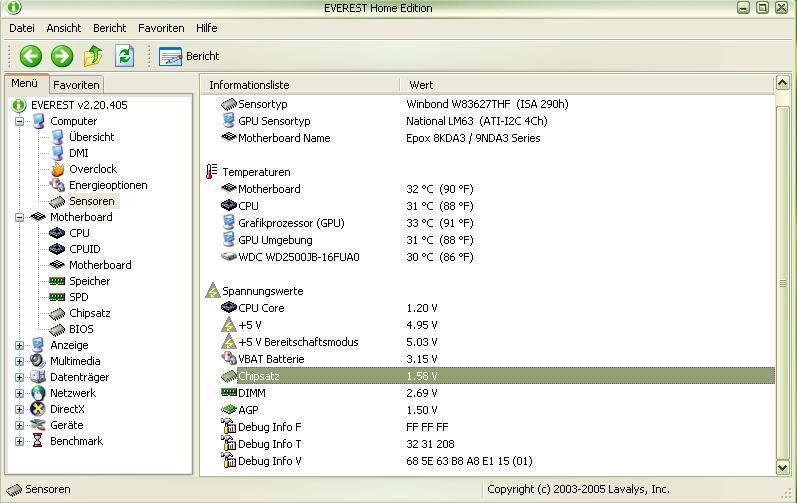Screen dimensions: 797x503
Task: Click the green Back arrow button
Action: 30,56
